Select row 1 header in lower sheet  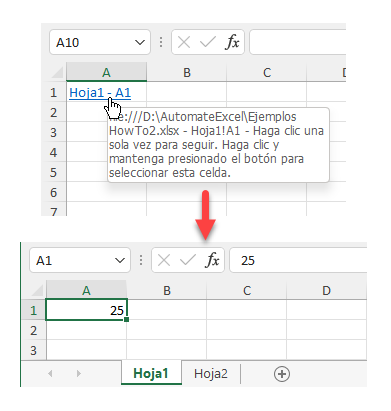pyautogui.click(x=33, y=310)
